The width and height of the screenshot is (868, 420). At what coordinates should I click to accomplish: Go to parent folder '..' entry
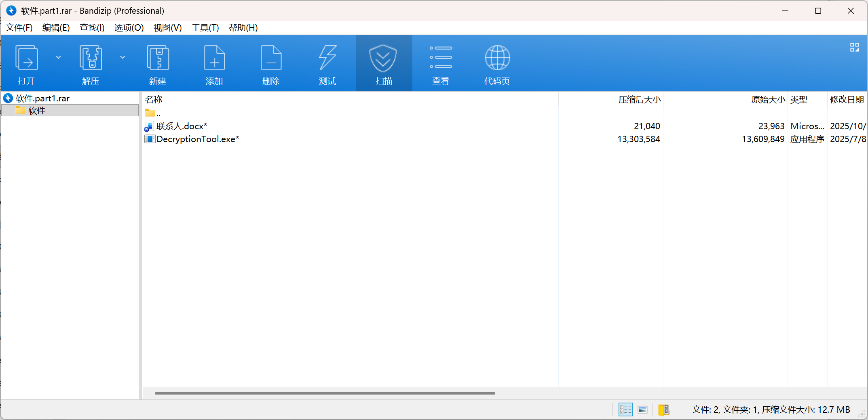tap(153, 113)
